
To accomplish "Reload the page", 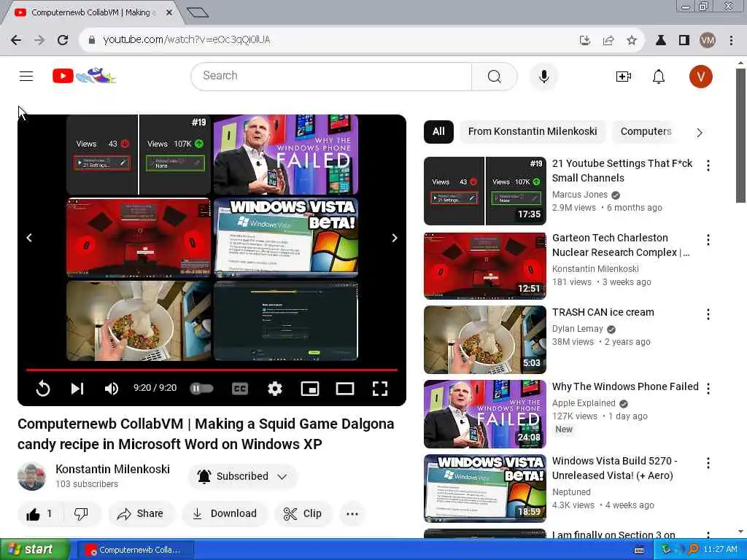I will [63, 40].
